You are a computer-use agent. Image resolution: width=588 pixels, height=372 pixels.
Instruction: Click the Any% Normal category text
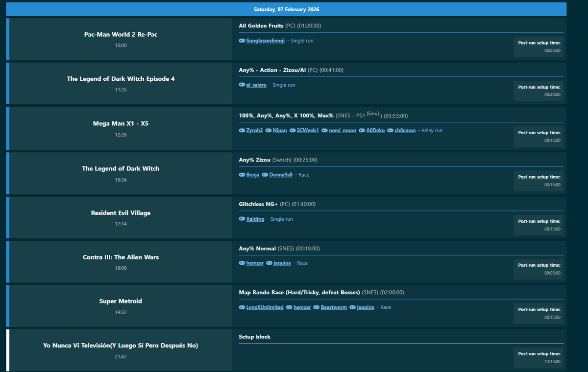[257, 249]
